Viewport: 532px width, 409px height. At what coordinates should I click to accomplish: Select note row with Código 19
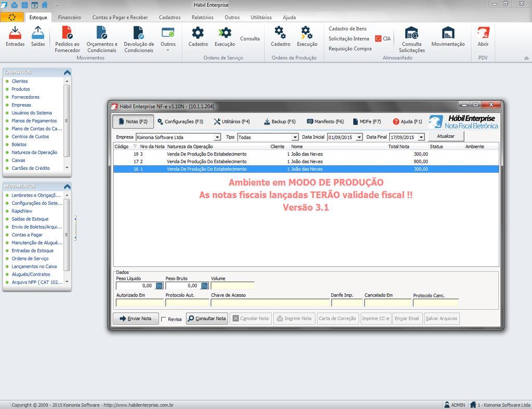click(x=306, y=154)
